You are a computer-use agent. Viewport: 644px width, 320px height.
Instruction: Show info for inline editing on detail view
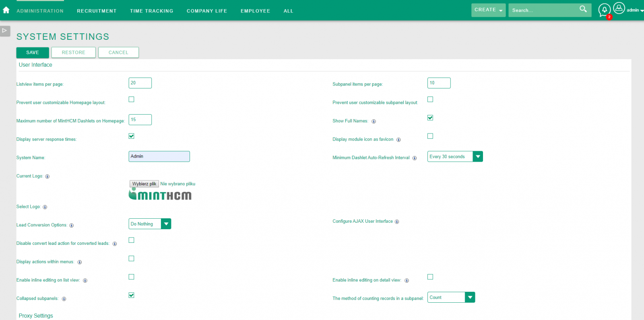(x=407, y=281)
